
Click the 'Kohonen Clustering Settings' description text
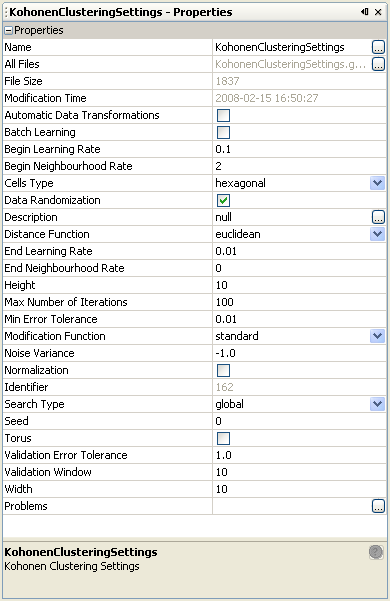pos(72,566)
